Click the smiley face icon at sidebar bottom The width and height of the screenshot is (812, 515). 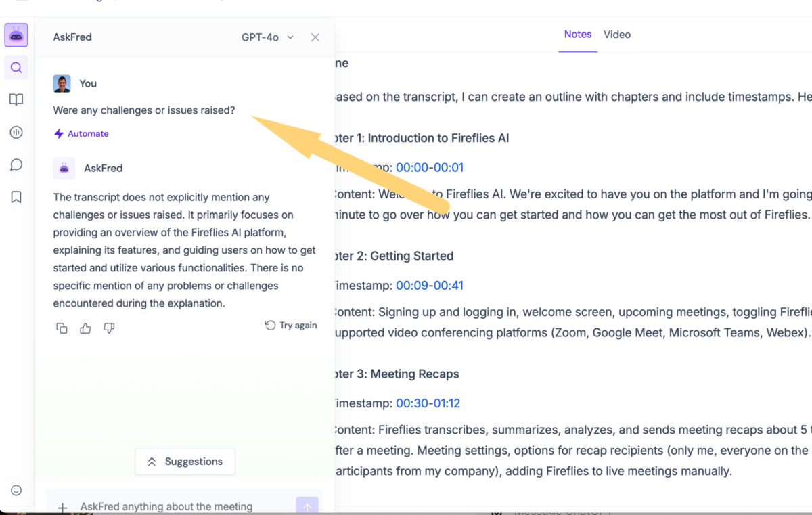pyautogui.click(x=16, y=491)
